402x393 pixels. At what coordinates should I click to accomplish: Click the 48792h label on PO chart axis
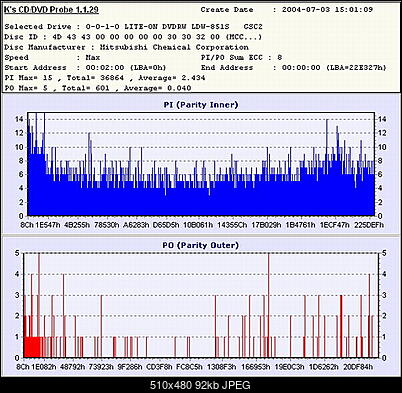coord(72,367)
